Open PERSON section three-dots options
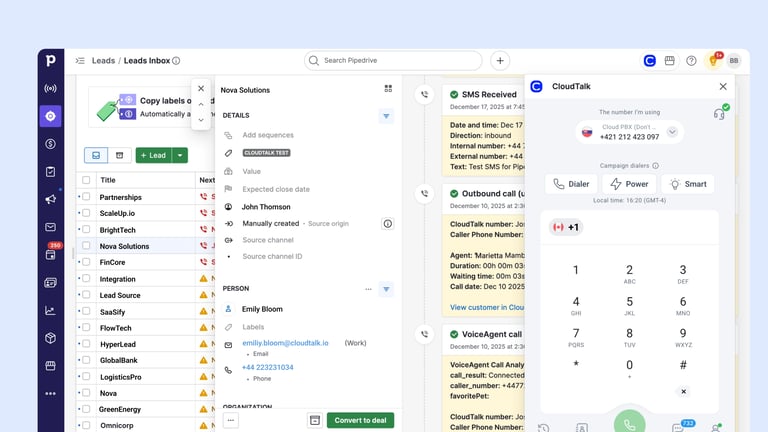This screenshot has height=432, width=768. [368, 289]
